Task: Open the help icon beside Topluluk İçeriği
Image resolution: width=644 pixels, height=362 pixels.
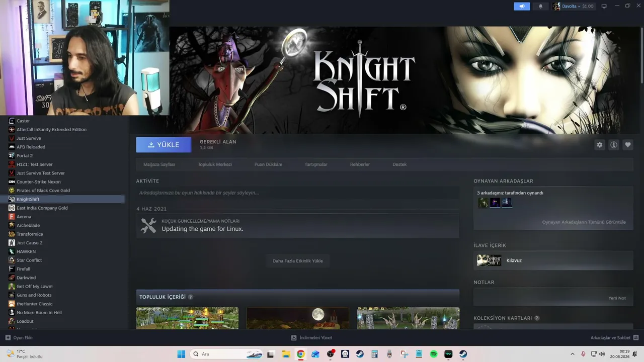Action: pos(190,297)
